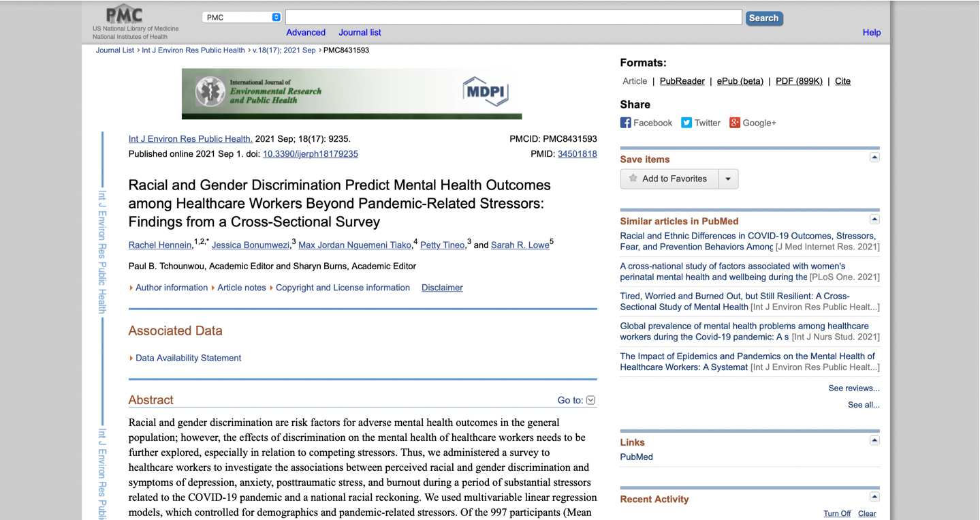Viewport: 980px width, 520px height.
Task: Select the Article format
Action: coord(635,81)
